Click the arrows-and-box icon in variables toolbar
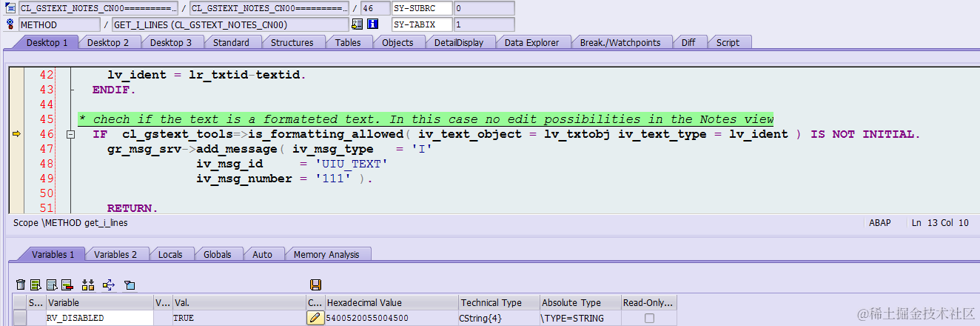The width and height of the screenshot is (980, 326). pos(109,285)
